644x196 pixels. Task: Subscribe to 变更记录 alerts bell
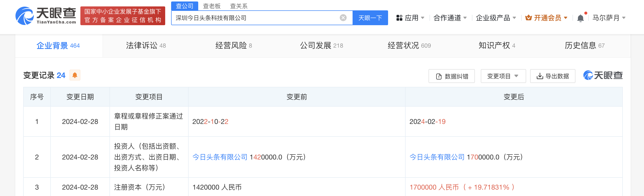(x=75, y=75)
